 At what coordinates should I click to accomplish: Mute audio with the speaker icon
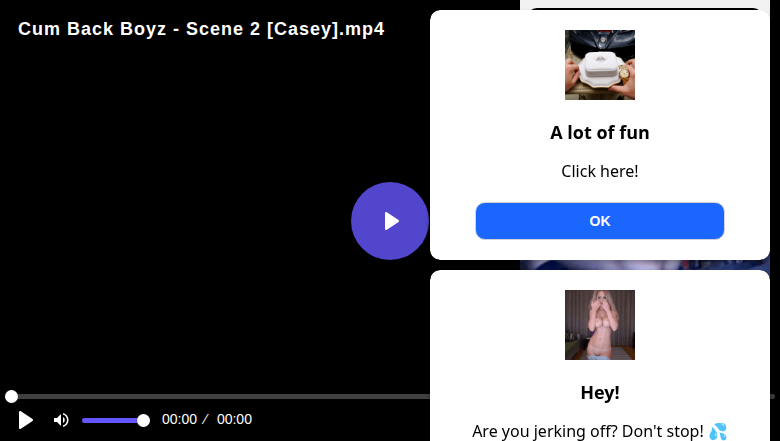61,420
